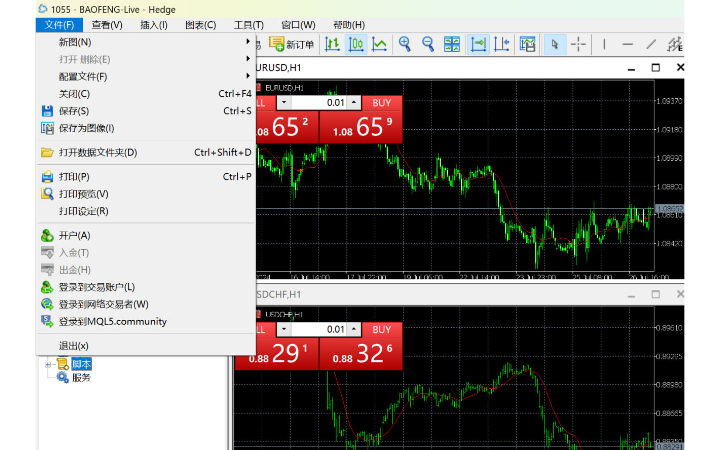720x450 pixels.
Task: Choose 保存(S) from File menu
Action: (146, 111)
